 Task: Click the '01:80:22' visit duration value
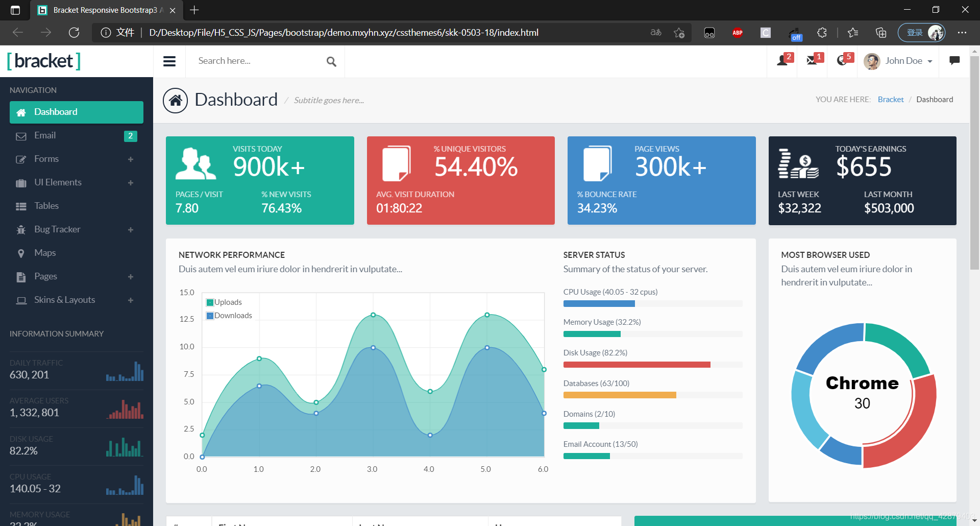pos(399,208)
